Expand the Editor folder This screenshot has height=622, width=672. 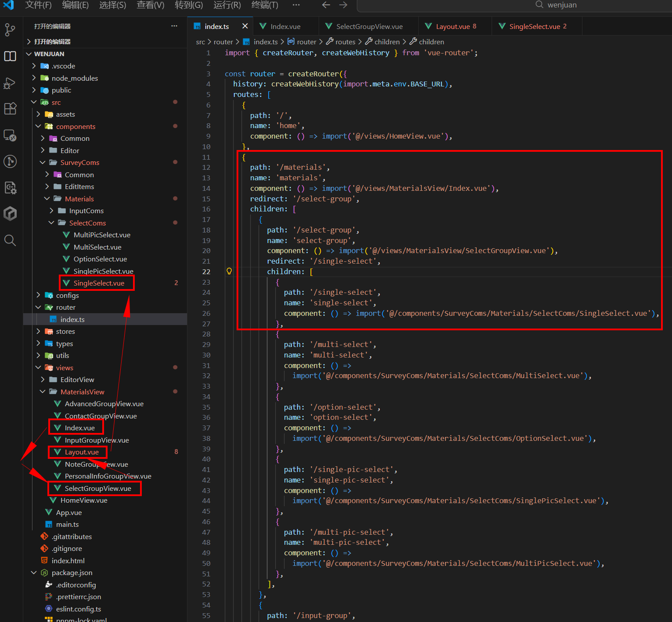tap(105, 150)
